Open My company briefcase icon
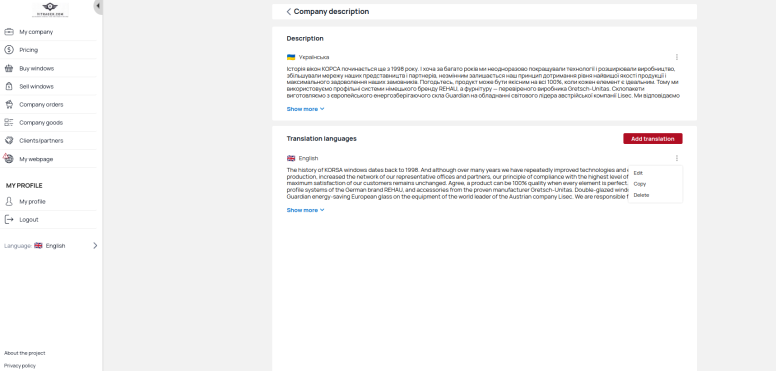Screen dimensions: 776x371 (9, 32)
